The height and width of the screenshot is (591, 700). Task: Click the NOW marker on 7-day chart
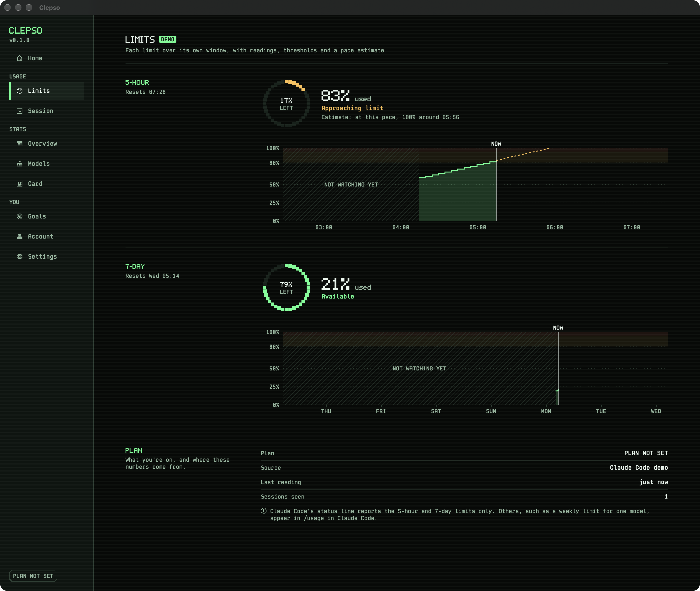tap(558, 328)
